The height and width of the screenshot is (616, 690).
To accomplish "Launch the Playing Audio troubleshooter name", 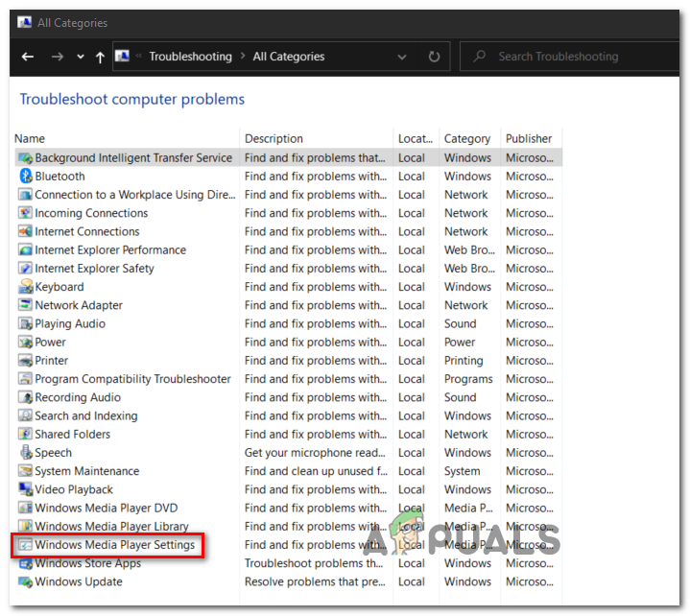I will tap(70, 324).
